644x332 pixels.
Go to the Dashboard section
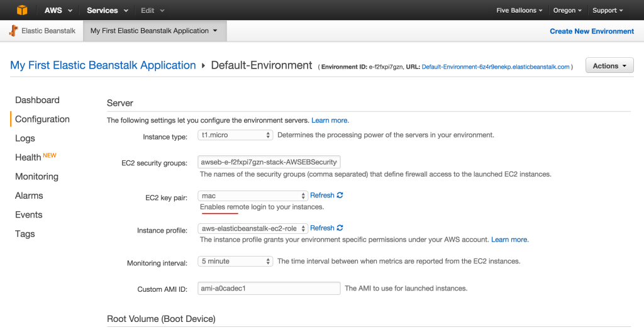coord(37,100)
